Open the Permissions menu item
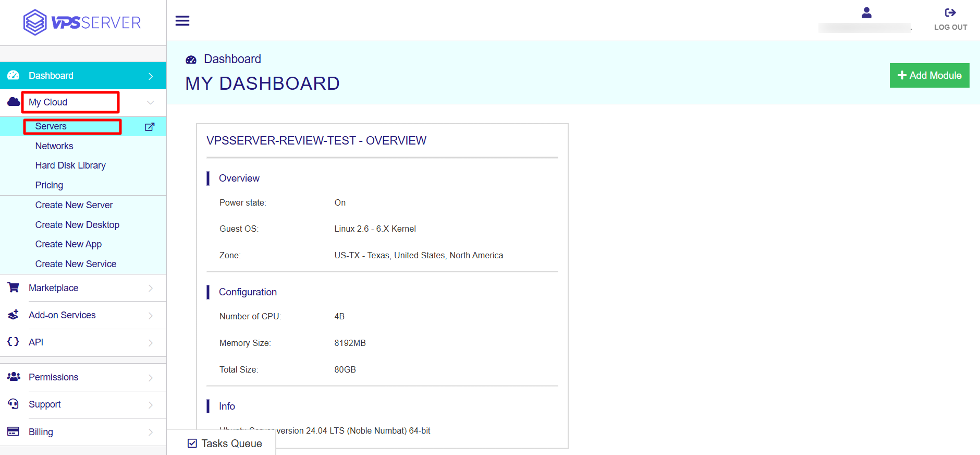The width and height of the screenshot is (980, 455). tap(83, 377)
